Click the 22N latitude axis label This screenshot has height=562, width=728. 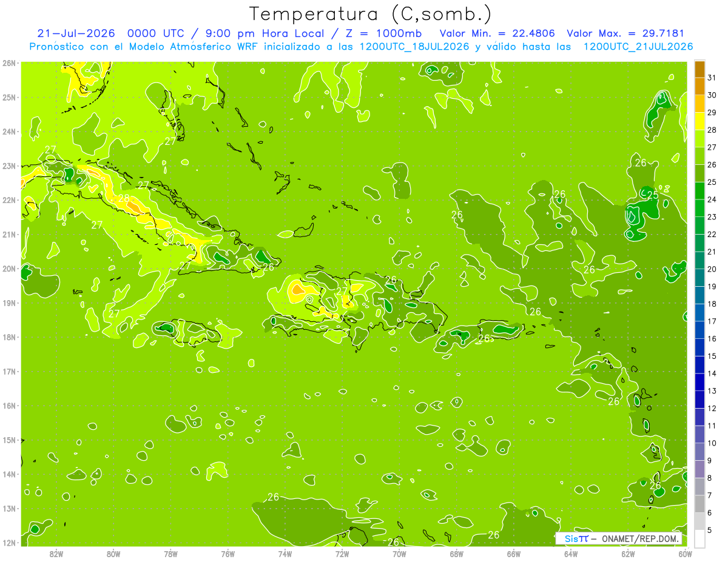click(8, 200)
